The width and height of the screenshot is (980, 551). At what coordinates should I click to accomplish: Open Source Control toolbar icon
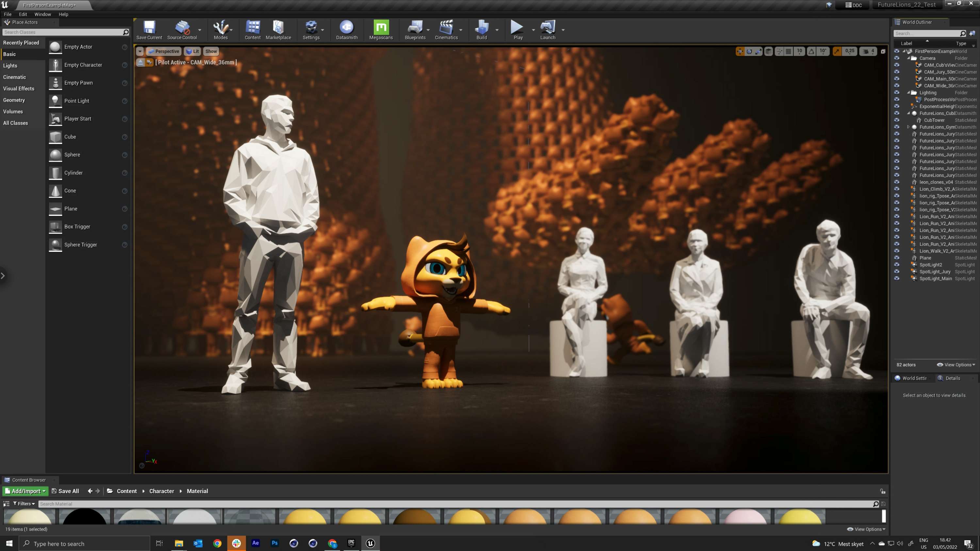click(182, 30)
